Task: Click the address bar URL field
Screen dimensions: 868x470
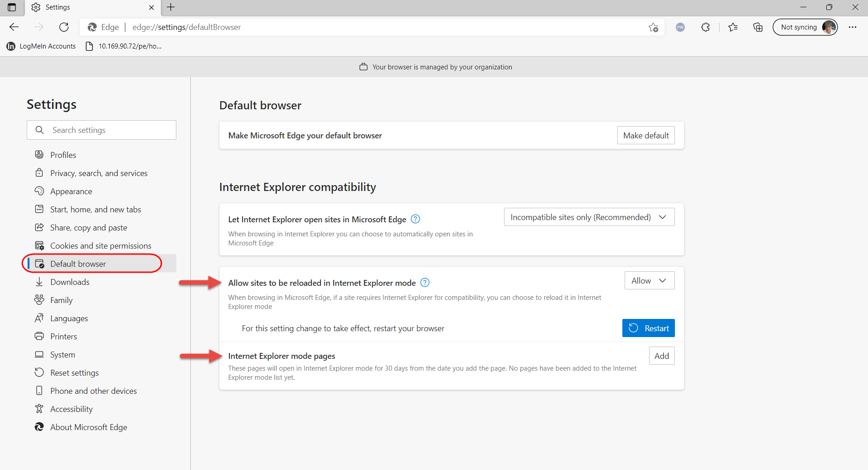Action: [372, 27]
